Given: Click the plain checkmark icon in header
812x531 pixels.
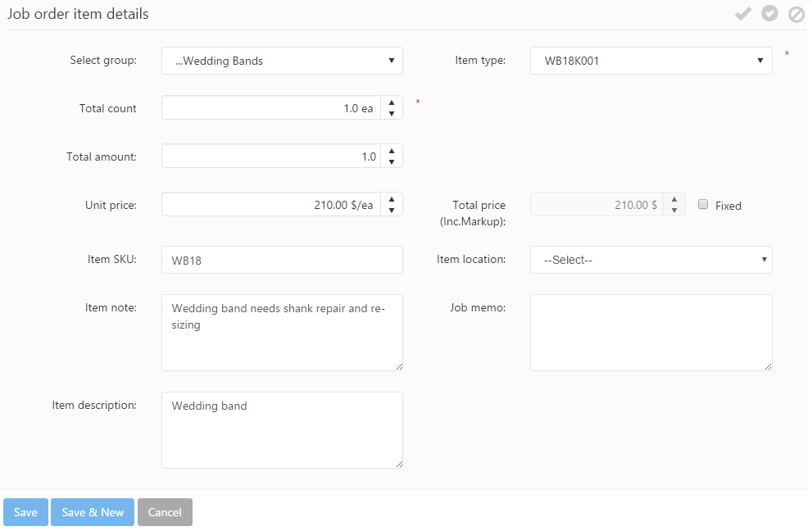Looking at the screenshot, I should [x=742, y=14].
